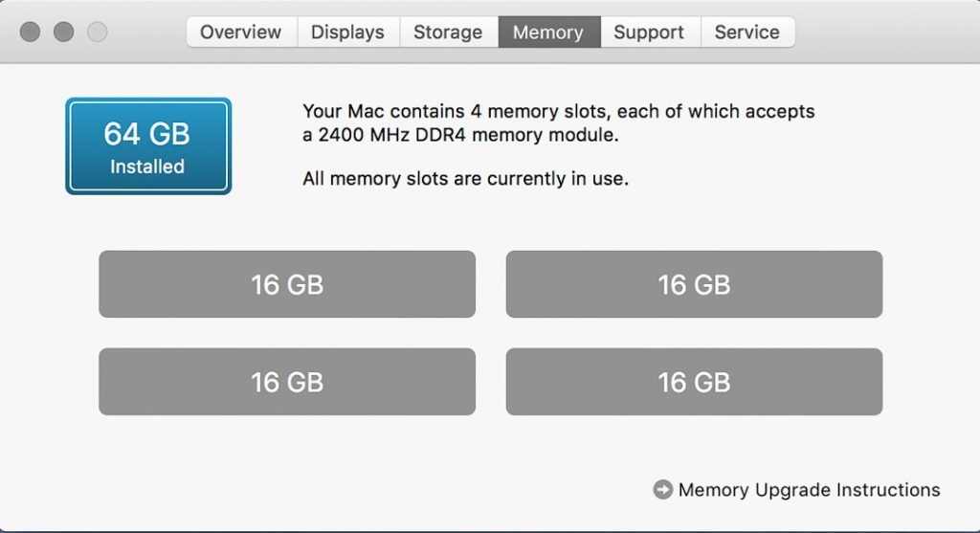Select the Memory tab
980x533 pixels.
[x=548, y=32]
